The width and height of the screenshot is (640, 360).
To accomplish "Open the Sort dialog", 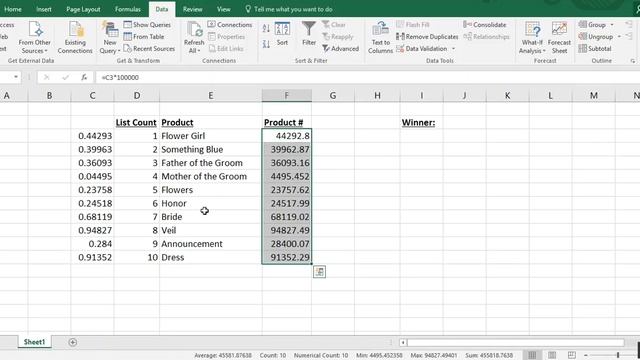I will (282, 34).
